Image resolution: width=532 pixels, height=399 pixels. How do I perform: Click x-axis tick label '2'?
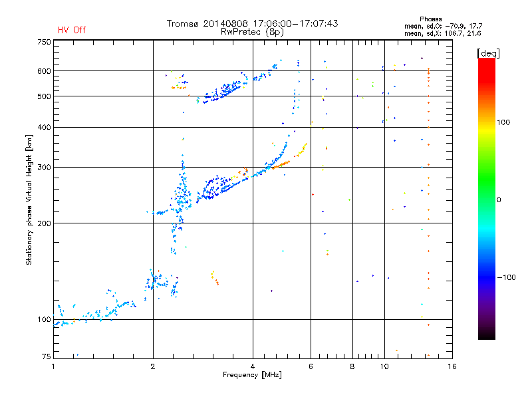click(153, 366)
